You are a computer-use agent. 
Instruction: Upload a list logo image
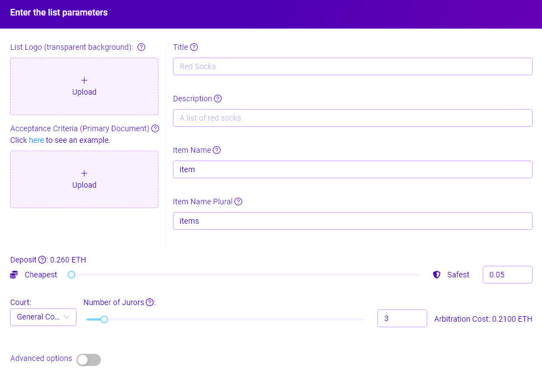coord(84,86)
